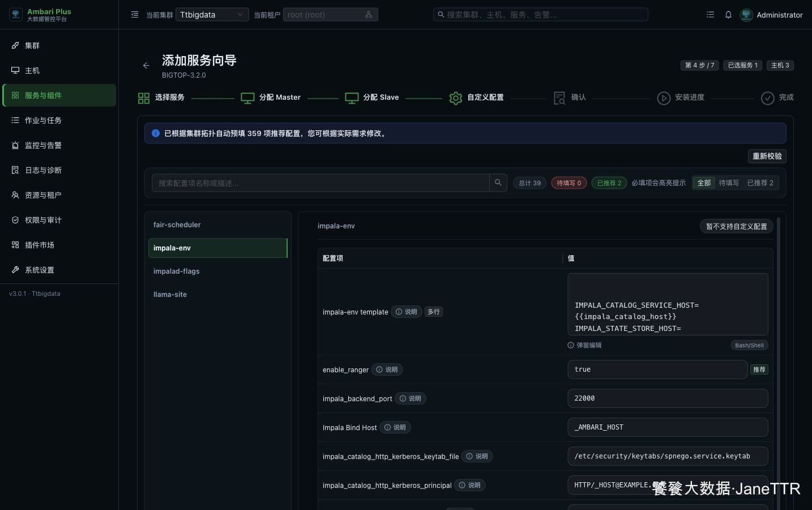This screenshot has height=510, width=812.
Task: Go to 主机 in sidebar
Action: 59,70
